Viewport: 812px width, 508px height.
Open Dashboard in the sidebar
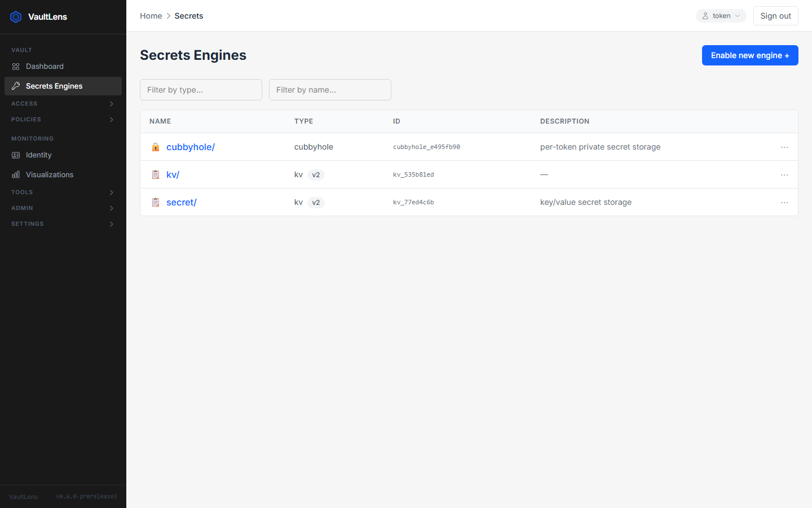[x=63, y=67]
